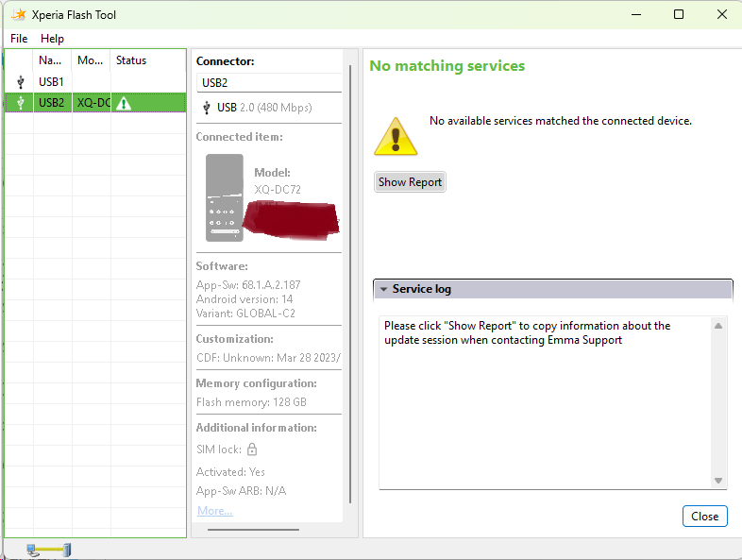
Task: Select the USB1 connector row
Action: (95, 82)
